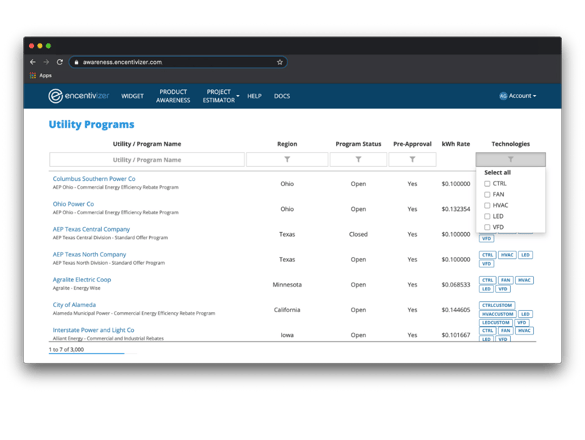The height and width of the screenshot is (440, 585).
Task: Open City of Alameda link
Action: [74, 305]
